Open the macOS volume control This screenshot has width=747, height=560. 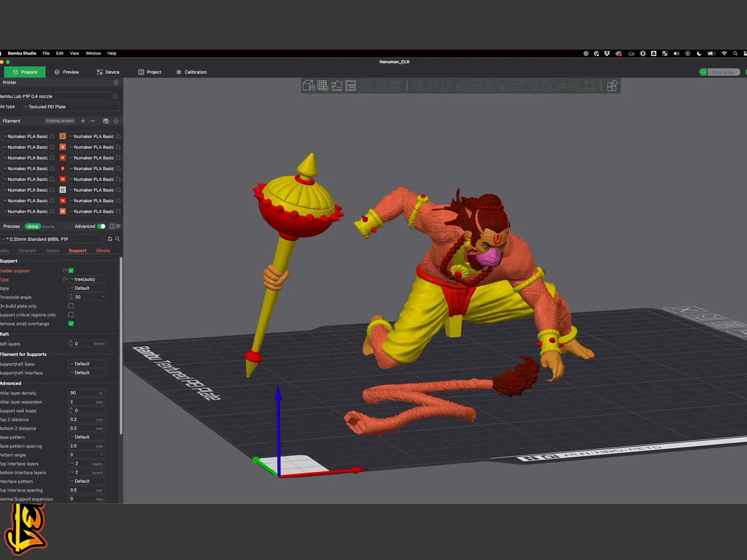tap(677, 54)
